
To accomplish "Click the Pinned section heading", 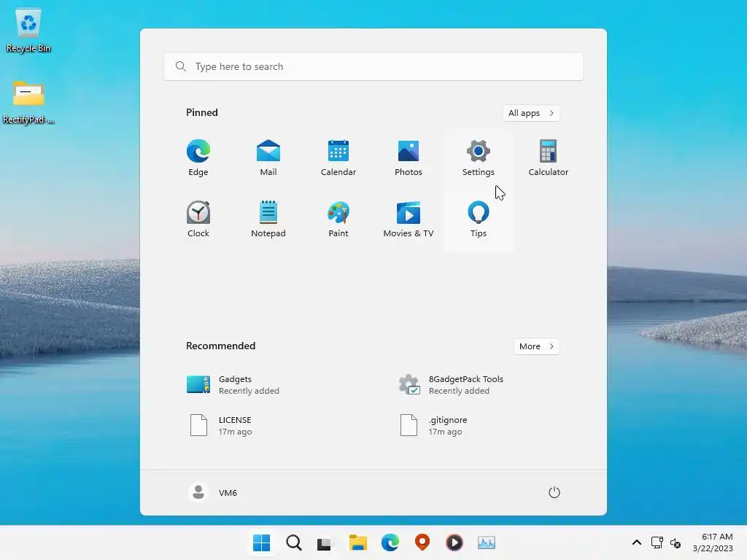I will click(x=202, y=112).
